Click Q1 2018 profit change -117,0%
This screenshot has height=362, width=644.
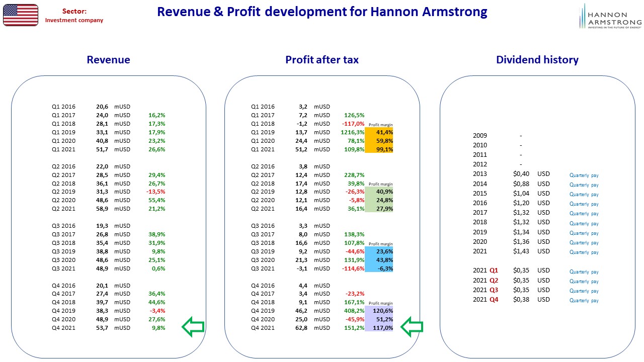[x=354, y=124]
